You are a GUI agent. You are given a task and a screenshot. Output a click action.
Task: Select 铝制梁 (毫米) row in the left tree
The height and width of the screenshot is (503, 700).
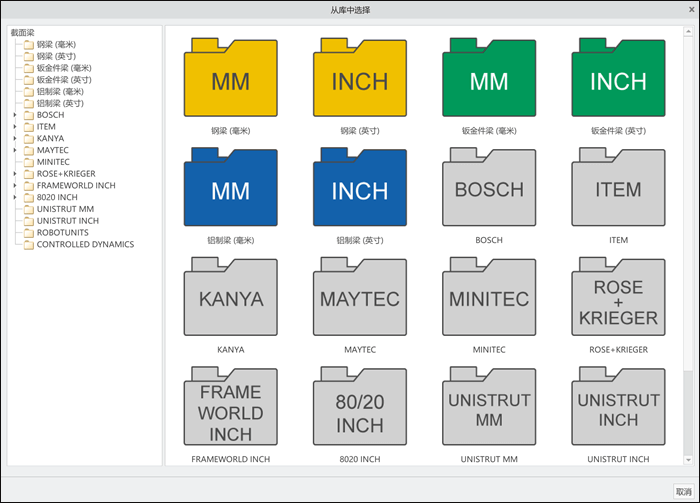pyautogui.click(x=54, y=91)
